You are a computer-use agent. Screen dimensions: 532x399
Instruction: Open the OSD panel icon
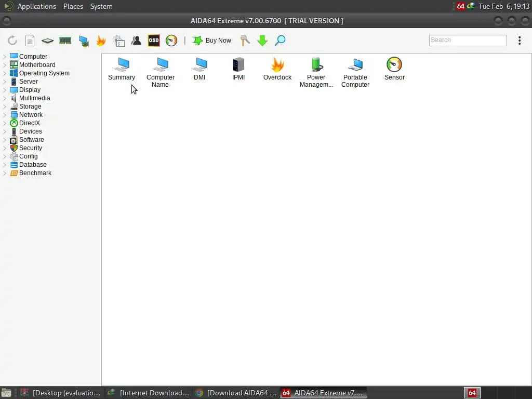click(x=154, y=41)
